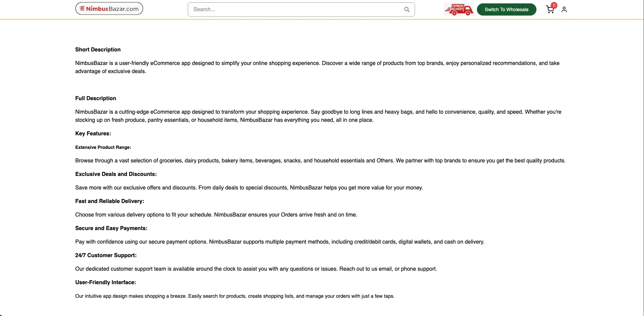Click the Short Description heading
The image size is (644, 316).
pyautogui.click(x=98, y=49)
